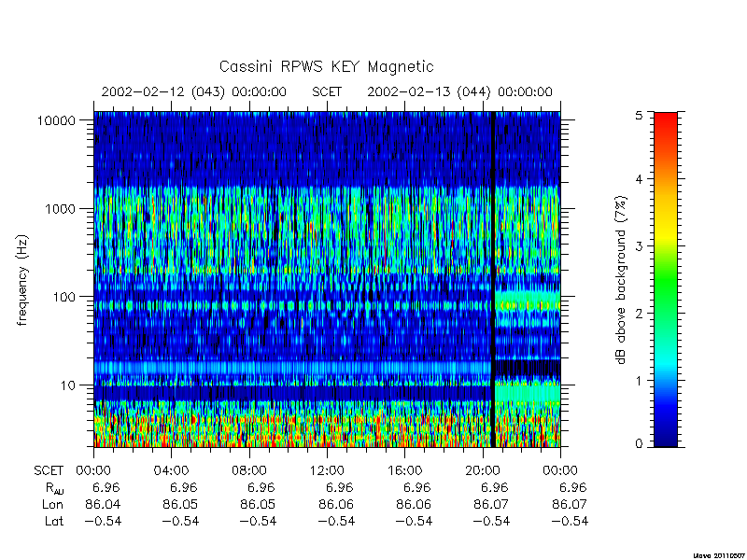The image size is (747, 560).
Task: Click the "SCET" row label below the plot
Action: [x=49, y=471]
